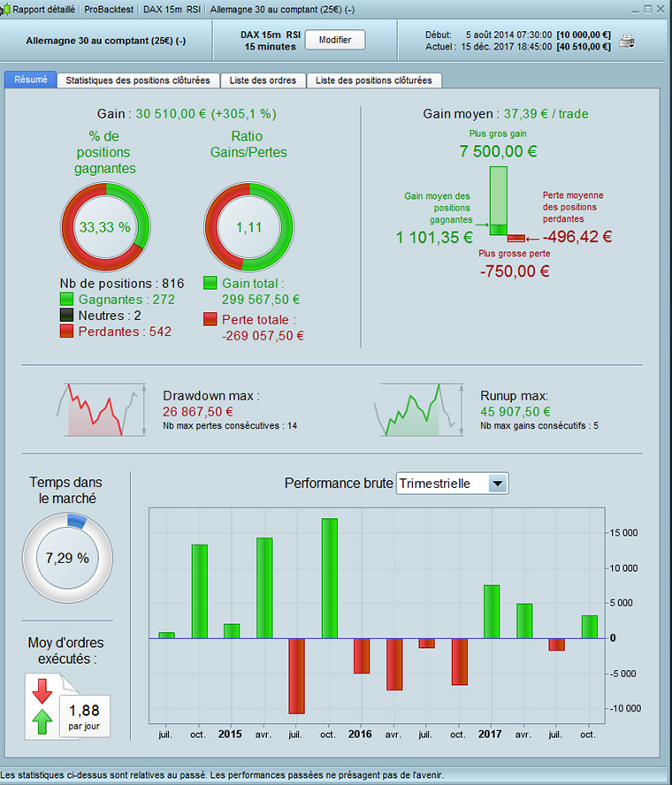Click the green Gagnantes legend swatch
The width and height of the screenshot is (672, 785).
(x=66, y=300)
